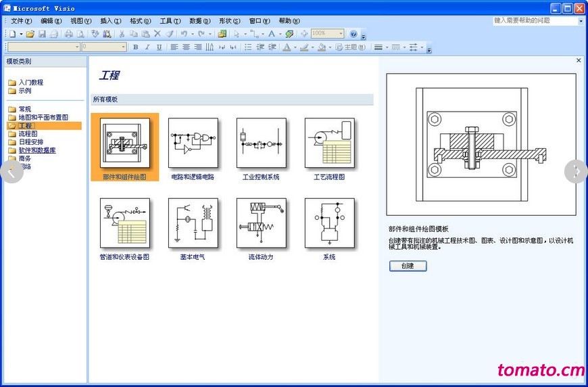Viewport: 588px width, 387px height.
Task: Open the Line Pattern dropdown arrow
Action: click(x=404, y=47)
